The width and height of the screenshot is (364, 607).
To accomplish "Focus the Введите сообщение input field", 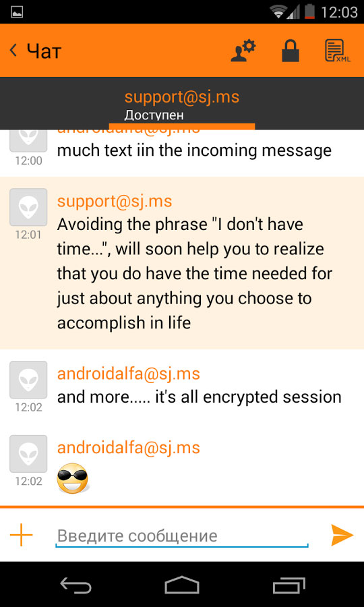I will click(182, 537).
